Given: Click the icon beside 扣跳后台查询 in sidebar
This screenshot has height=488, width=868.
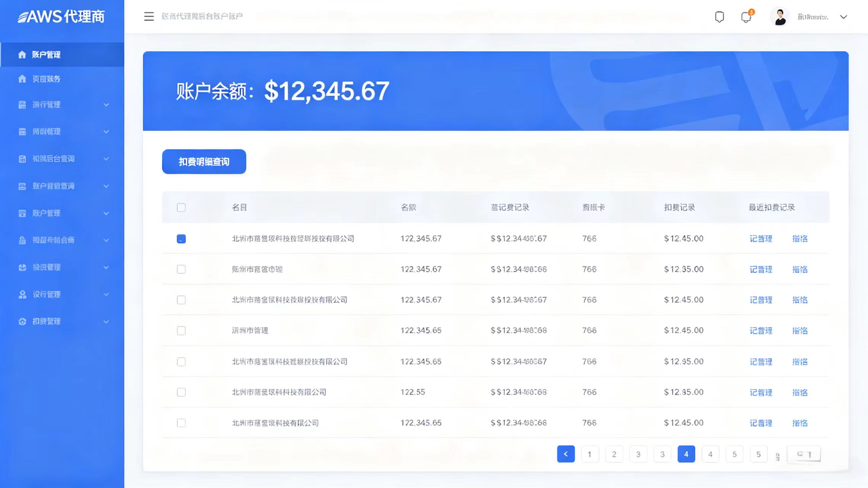Looking at the screenshot, I should tap(22, 159).
